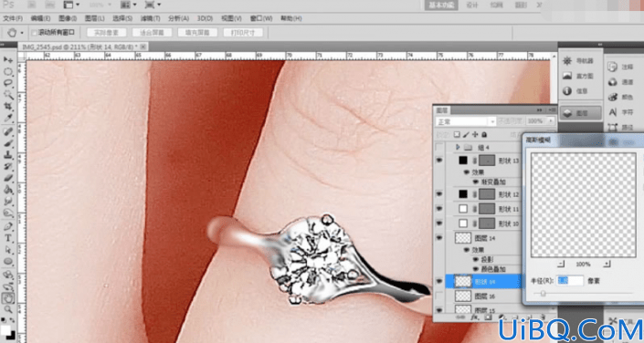
Task: Hide the 形状 13 layer via eye icon
Action: click(439, 161)
